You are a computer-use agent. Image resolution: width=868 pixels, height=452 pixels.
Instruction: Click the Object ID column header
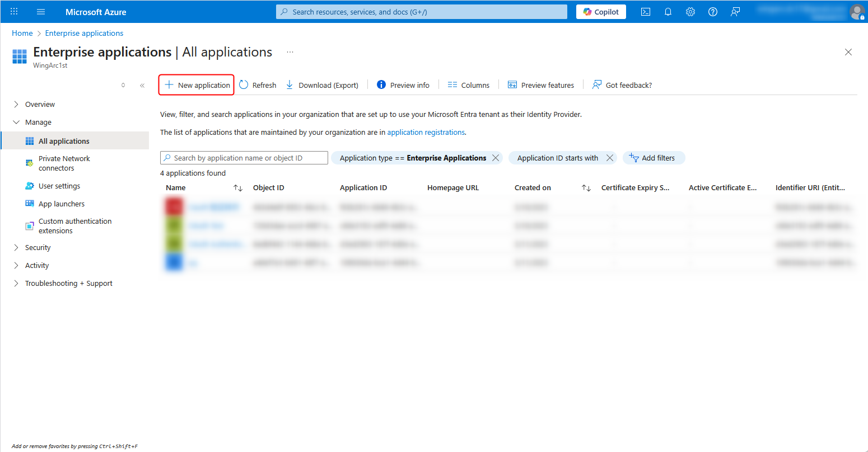pyautogui.click(x=268, y=188)
